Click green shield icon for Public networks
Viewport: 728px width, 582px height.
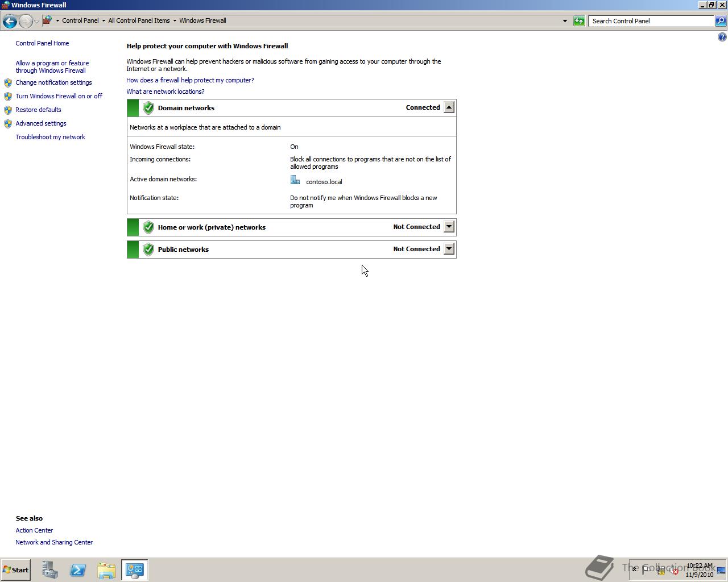148,250
